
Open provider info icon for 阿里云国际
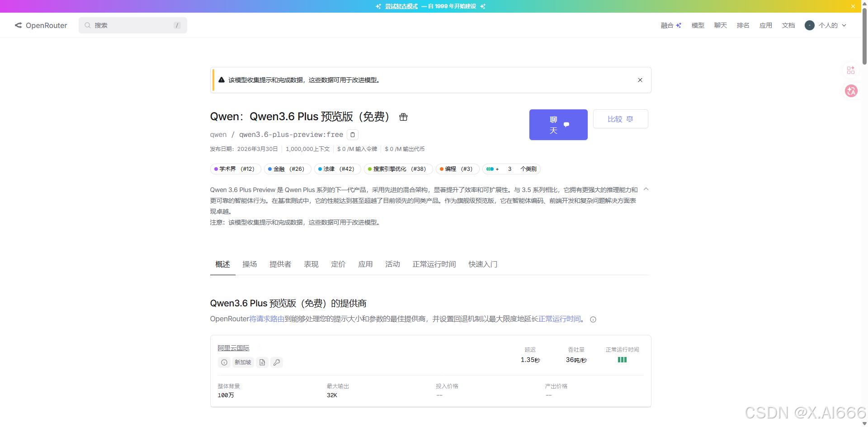(x=224, y=362)
